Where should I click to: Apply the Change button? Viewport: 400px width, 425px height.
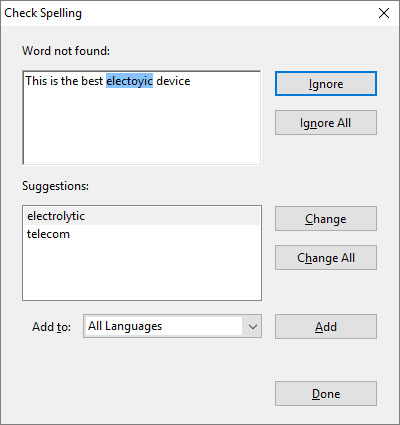coord(326,219)
